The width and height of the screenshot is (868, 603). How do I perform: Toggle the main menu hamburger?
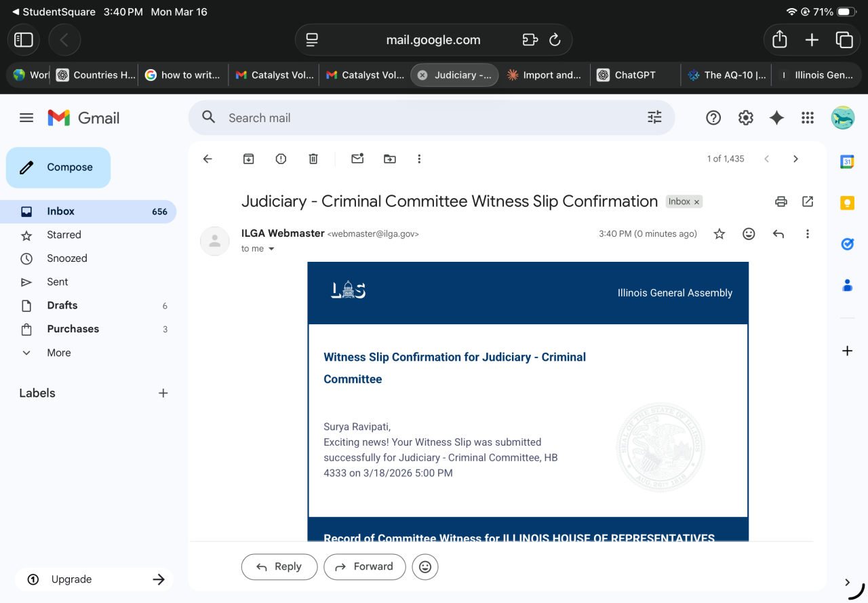pos(26,118)
